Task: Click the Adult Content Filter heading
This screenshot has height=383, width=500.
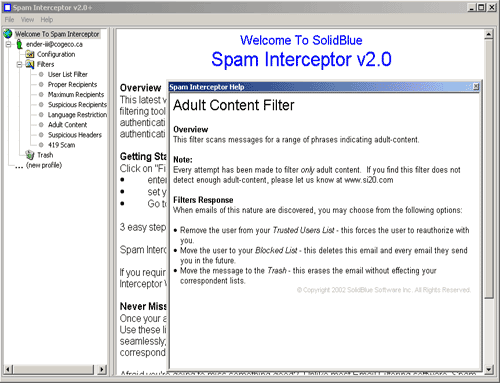Action: coord(234,105)
